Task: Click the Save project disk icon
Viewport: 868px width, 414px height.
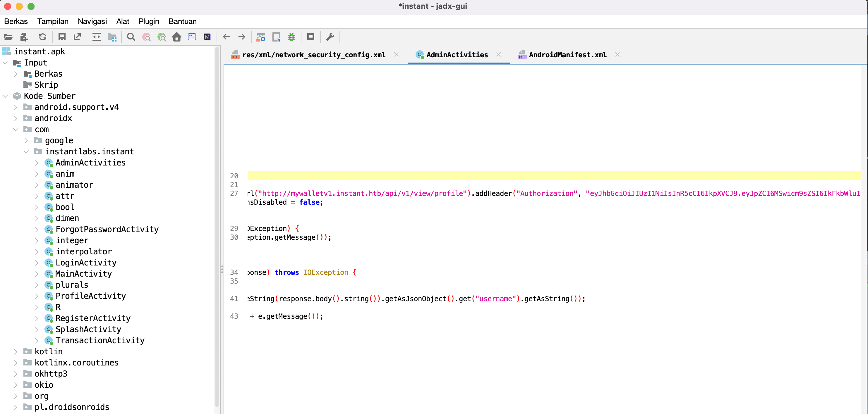Action: (62, 37)
